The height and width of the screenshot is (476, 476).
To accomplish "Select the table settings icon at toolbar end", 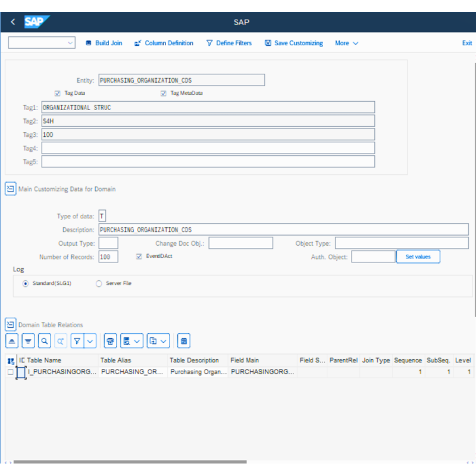I will [x=183, y=340].
